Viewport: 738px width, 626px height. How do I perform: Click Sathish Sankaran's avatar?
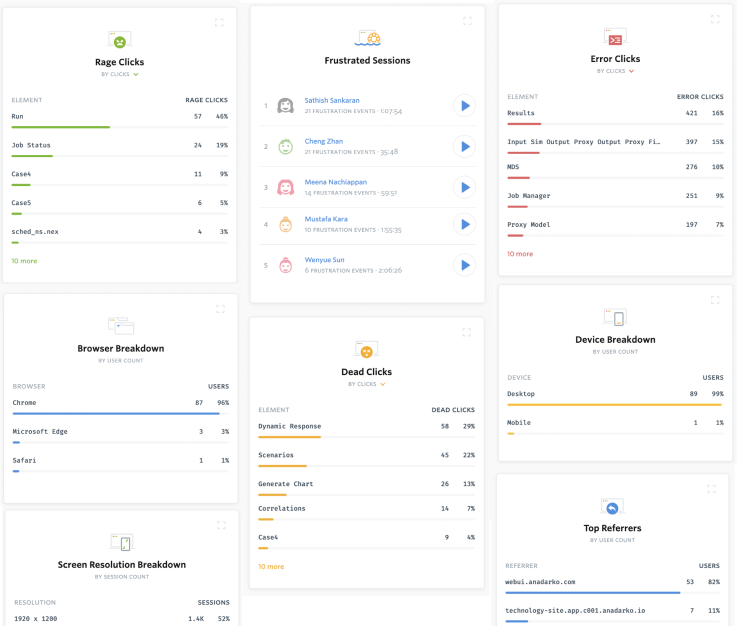click(x=285, y=105)
